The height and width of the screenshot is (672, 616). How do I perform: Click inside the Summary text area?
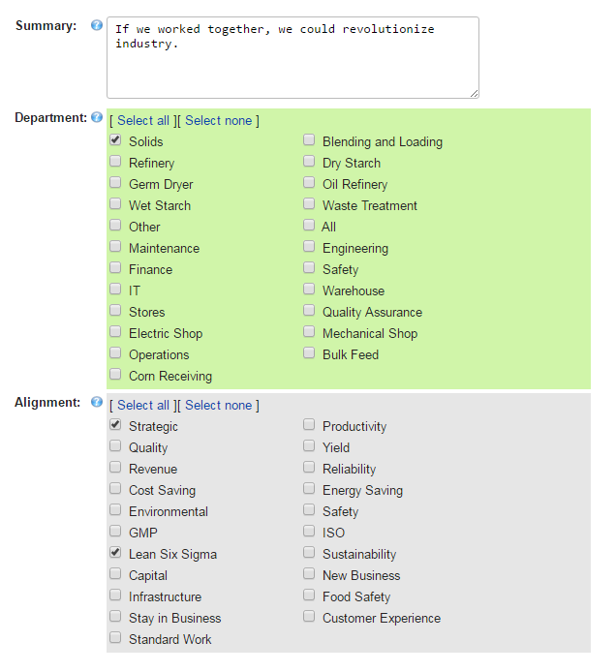(293, 58)
